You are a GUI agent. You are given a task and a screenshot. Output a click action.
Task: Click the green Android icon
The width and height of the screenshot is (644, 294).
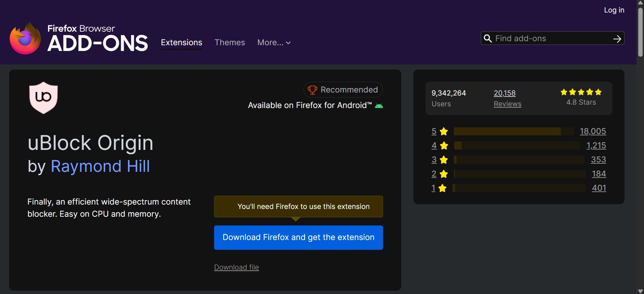[379, 106]
